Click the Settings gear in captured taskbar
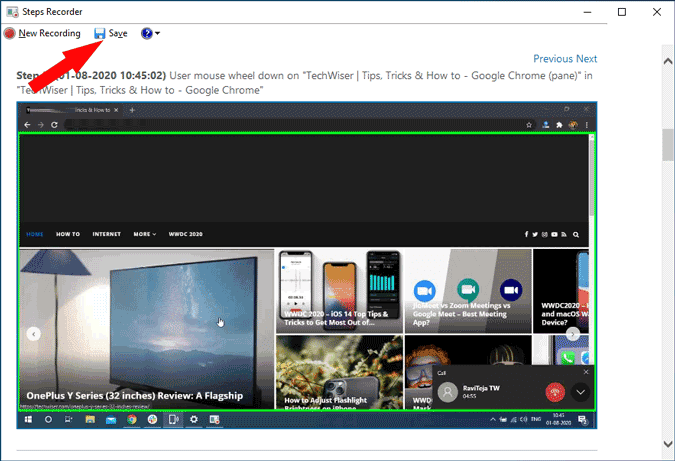Screen dimensions: 675x461 194,419
